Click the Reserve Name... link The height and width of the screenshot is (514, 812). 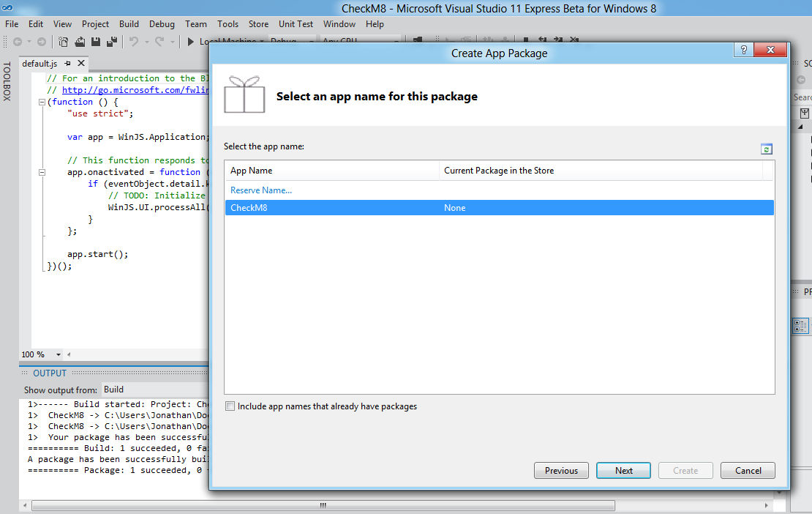tap(261, 190)
